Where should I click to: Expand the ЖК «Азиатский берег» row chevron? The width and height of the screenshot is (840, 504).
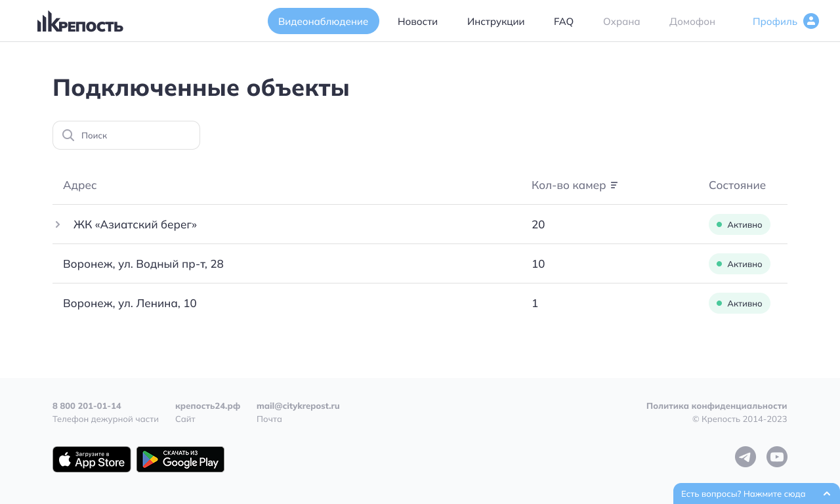pyautogui.click(x=58, y=224)
